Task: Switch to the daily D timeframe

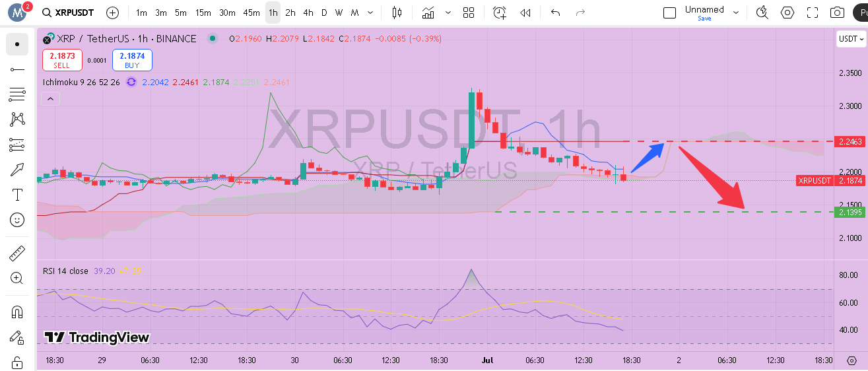Action: 324,13
